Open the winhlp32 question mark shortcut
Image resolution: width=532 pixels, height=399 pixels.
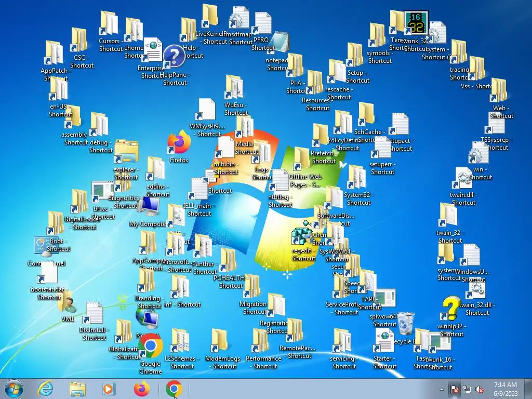tap(451, 308)
